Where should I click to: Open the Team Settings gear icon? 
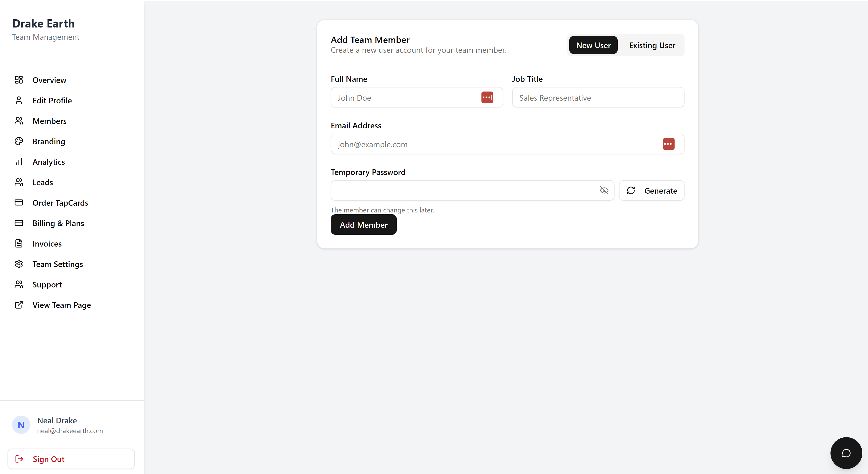pyautogui.click(x=19, y=264)
